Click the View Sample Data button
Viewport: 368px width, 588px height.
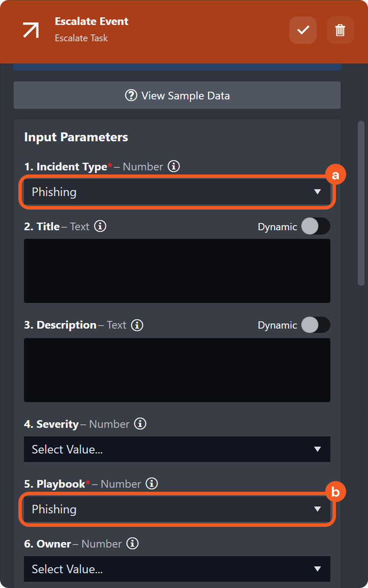(x=177, y=95)
